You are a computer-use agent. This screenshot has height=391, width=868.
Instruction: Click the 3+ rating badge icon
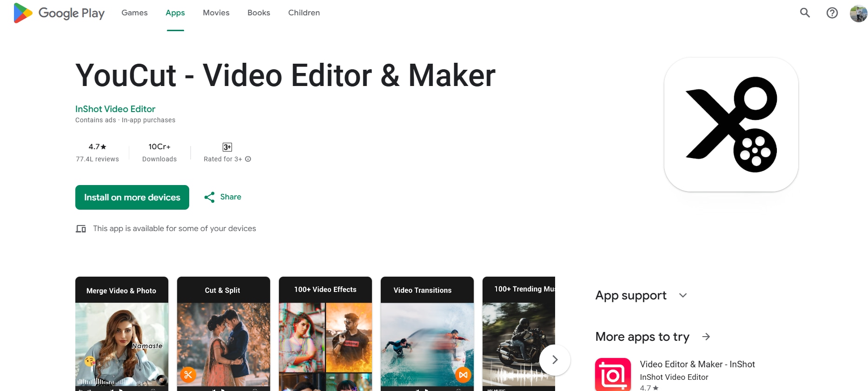(x=227, y=147)
